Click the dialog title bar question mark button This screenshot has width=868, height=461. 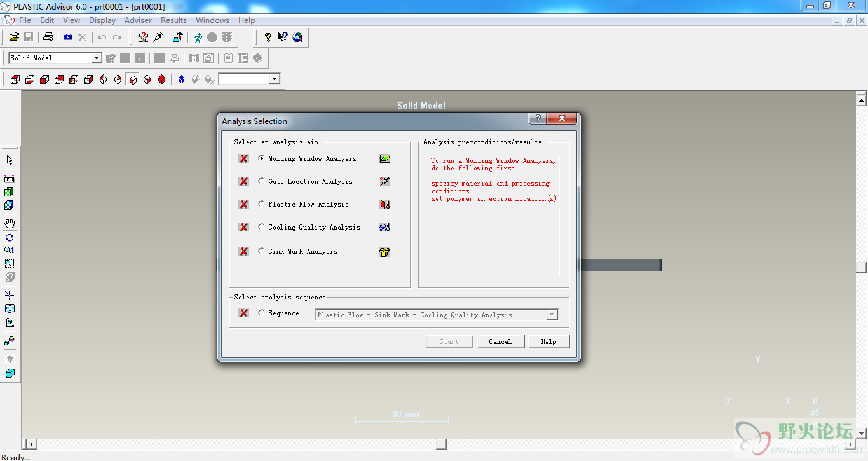click(538, 118)
